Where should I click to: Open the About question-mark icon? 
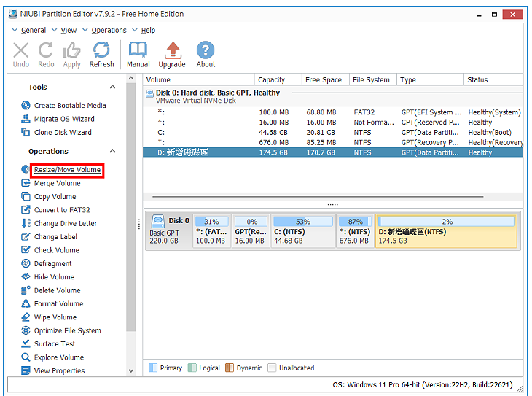pos(206,50)
